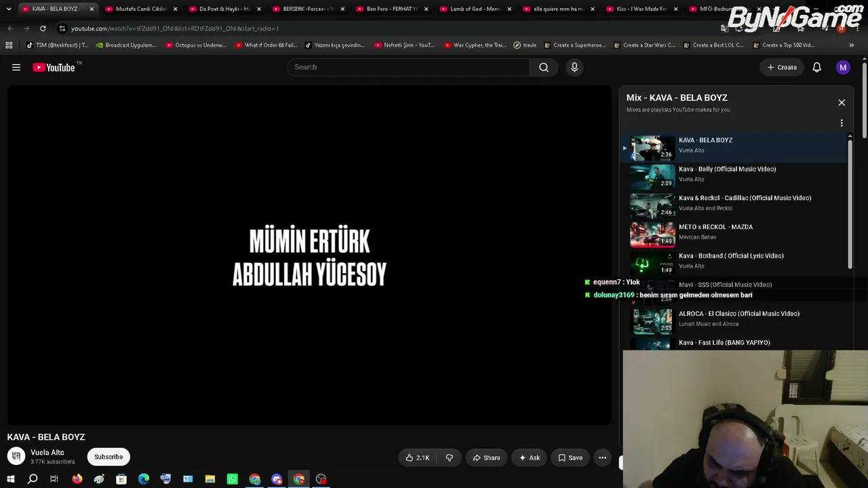Play Kava & Reckol - Cadillac thumbnail
The height and width of the screenshot is (488, 868).
[x=652, y=206]
